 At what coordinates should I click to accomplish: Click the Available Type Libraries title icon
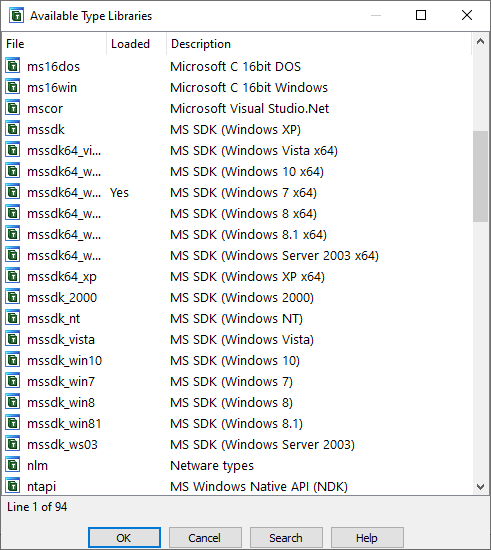16,16
